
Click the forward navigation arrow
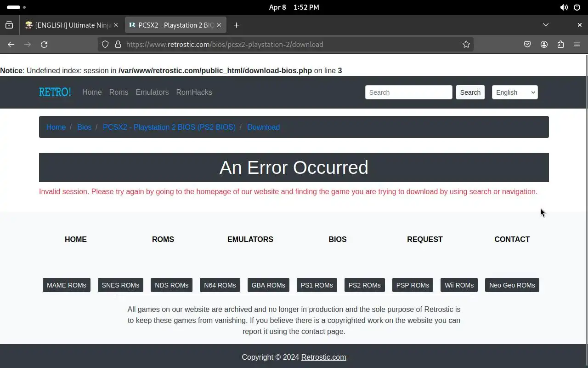28,44
